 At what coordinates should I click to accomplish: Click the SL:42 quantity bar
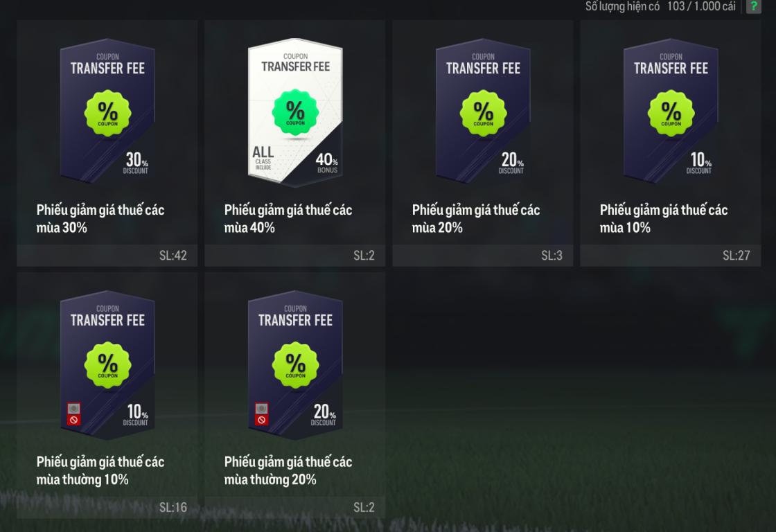[107, 256]
